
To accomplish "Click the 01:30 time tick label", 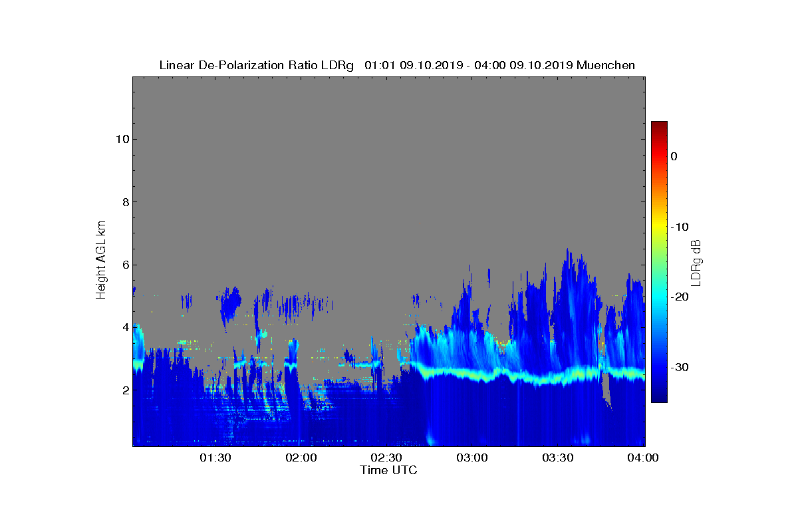I will 215,458.
